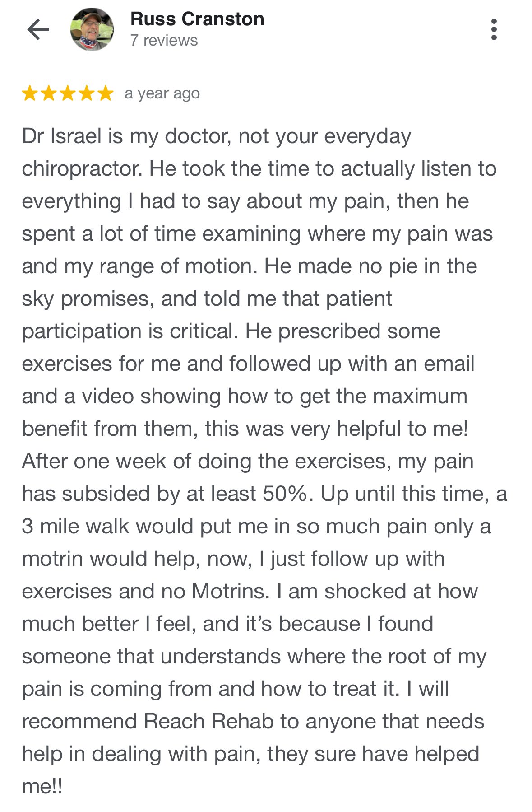Open the Russ Cranston reviewer name
This screenshot has width=532, height=812.
tap(197, 19)
